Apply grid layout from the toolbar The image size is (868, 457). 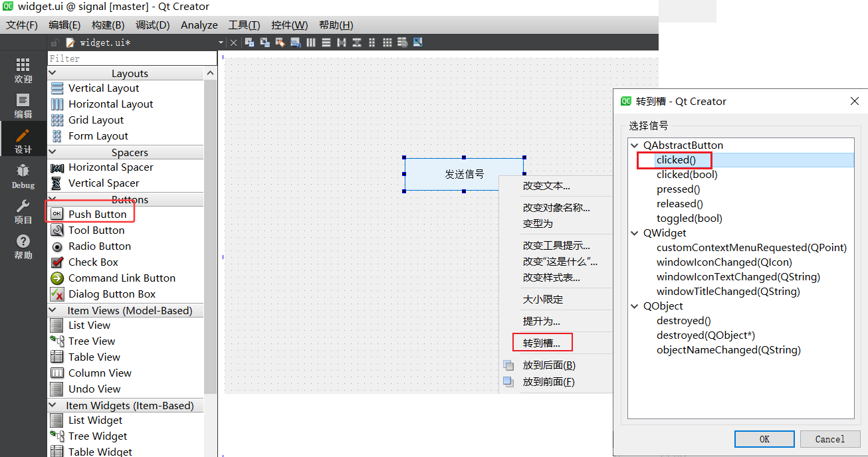point(387,43)
